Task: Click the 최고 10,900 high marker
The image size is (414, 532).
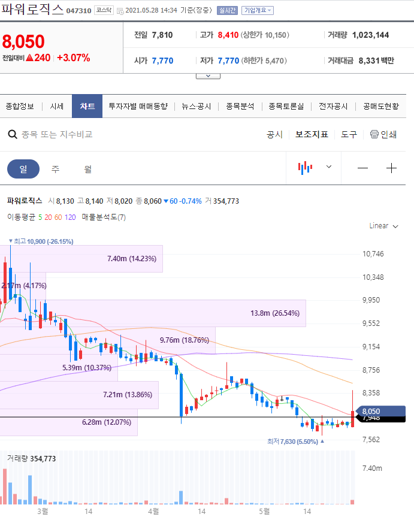Action: (x=41, y=241)
